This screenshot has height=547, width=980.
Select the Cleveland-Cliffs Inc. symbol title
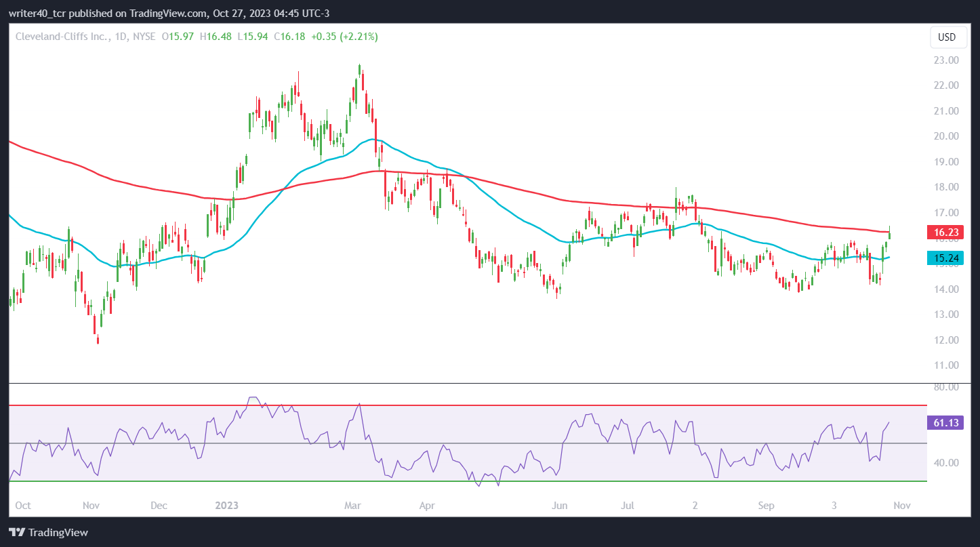(62, 37)
